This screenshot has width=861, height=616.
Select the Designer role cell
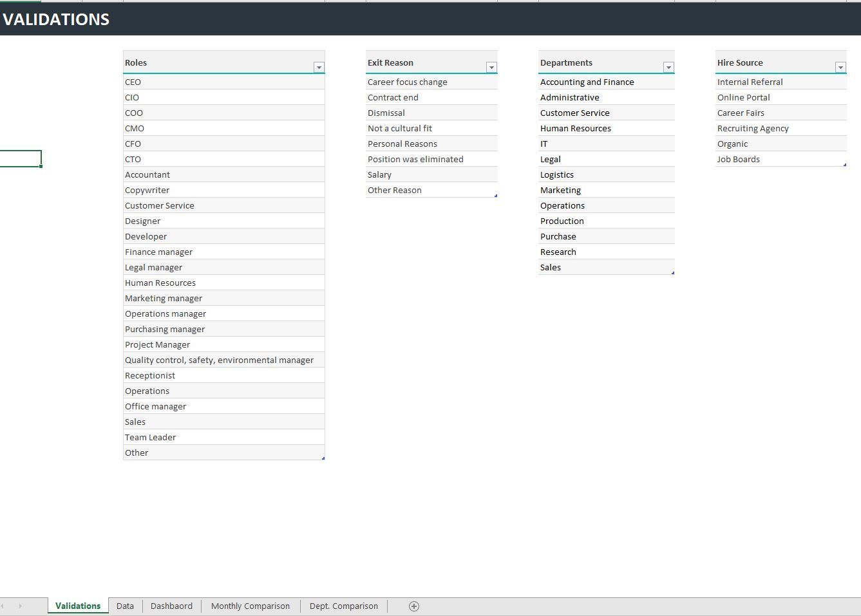224,221
